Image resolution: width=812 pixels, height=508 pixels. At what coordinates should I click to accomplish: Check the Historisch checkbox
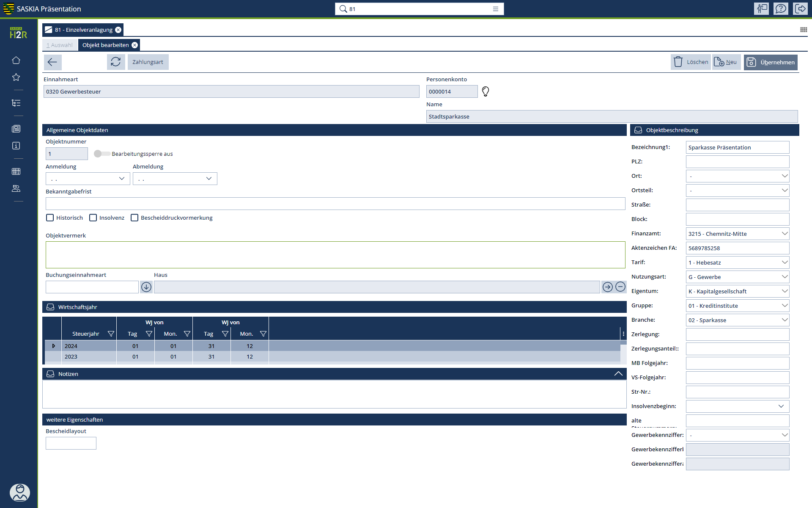coord(50,218)
